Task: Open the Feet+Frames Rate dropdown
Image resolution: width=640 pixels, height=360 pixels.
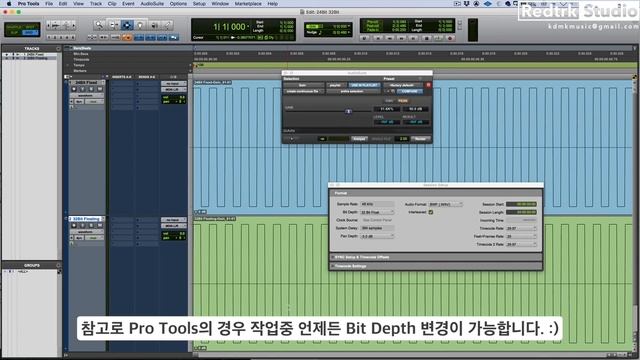Action: click(521, 236)
